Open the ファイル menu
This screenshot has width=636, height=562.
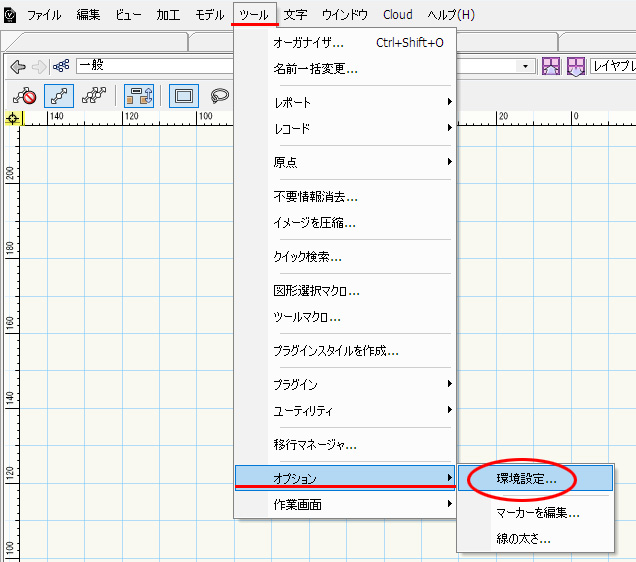44,15
